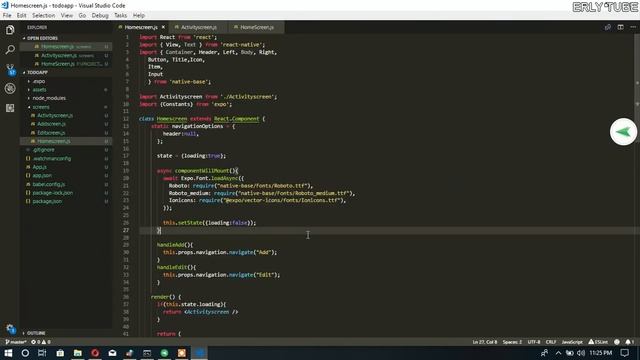The height and width of the screenshot is (360, 640).
Task: Open the editor More Actions ellipsis
Action: (633, 27)
